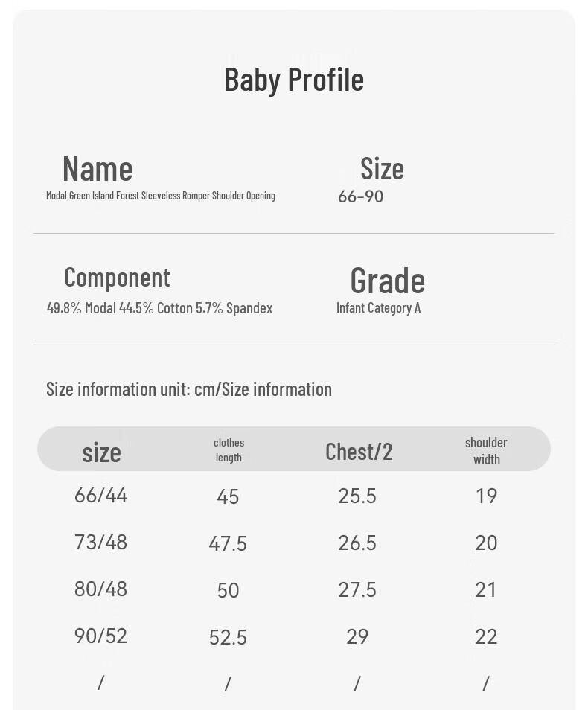
Task: Click the 27.5 chest measurement value
Action: (357, 590)
